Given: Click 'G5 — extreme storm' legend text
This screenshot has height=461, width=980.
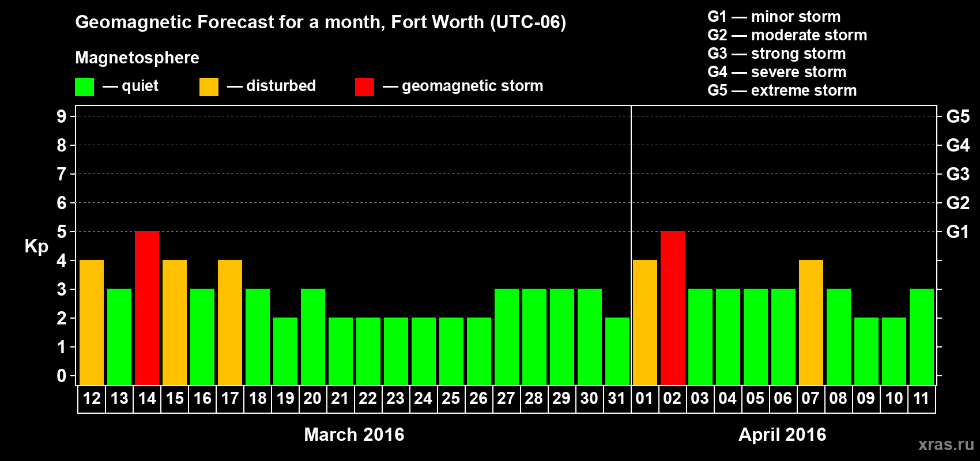Looking at the screenshot, I should point(782,90).
